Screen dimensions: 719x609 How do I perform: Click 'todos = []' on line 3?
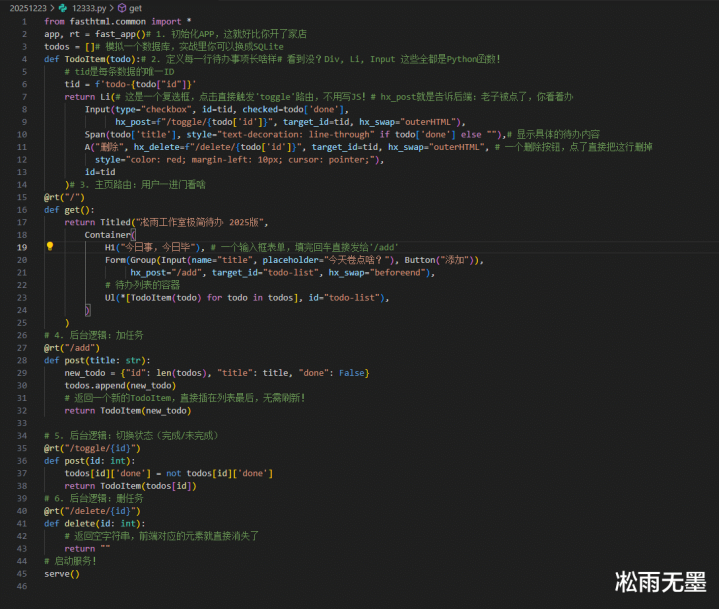69,47
